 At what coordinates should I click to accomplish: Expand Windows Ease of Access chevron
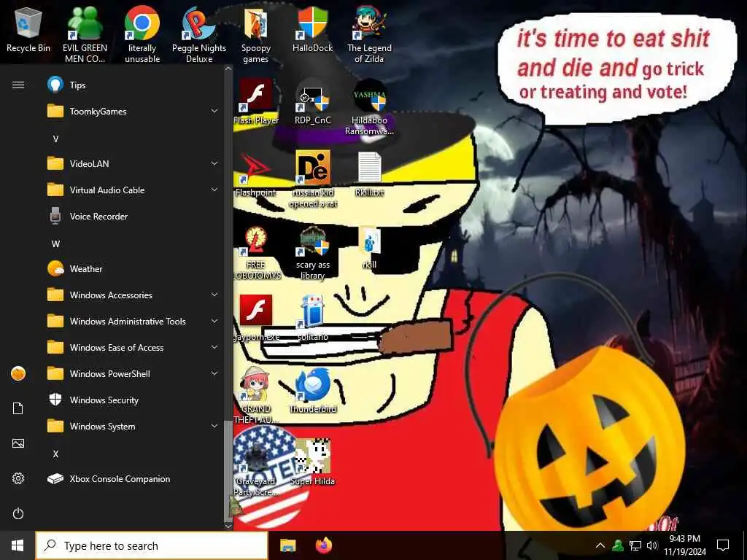pos(214,347)
